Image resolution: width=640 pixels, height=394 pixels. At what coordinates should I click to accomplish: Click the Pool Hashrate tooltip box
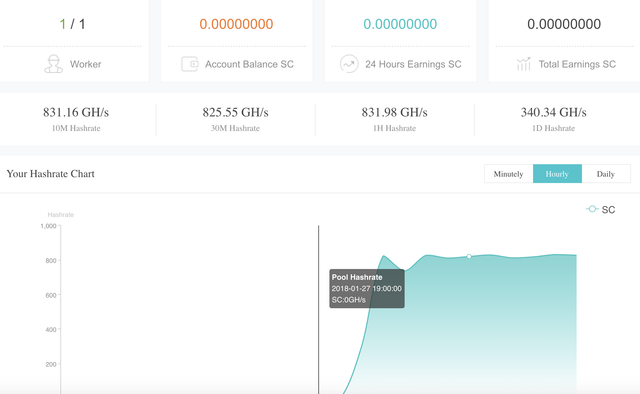[367, 288]
